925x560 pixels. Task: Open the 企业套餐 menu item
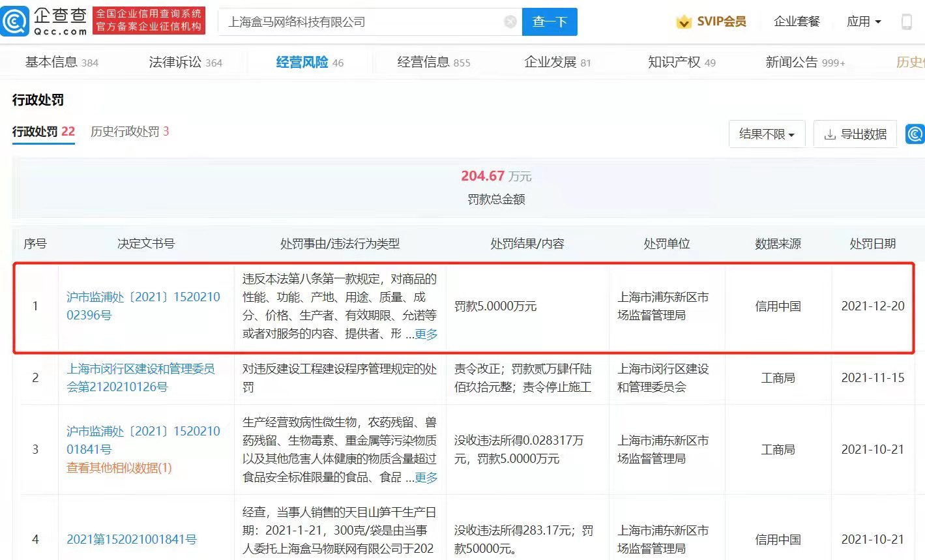pyautogui.click(x=797, y=22)
